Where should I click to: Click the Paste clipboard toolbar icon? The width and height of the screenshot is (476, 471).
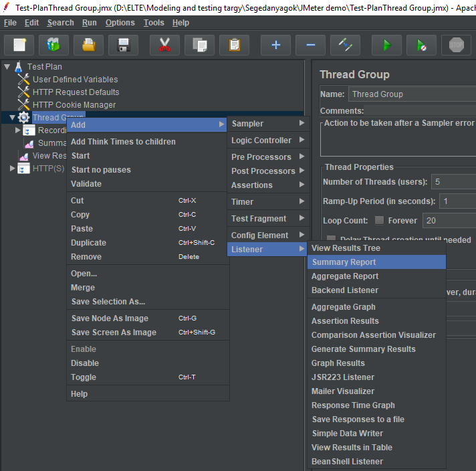click(234, 45)
